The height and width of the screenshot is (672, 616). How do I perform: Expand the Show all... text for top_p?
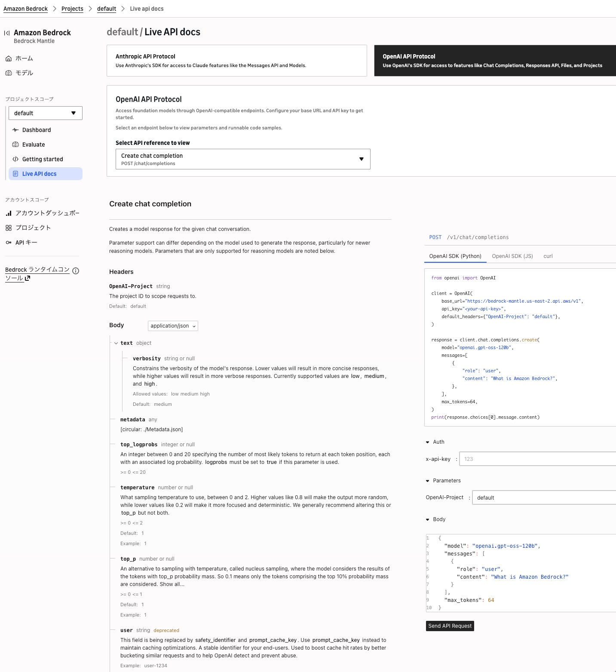pyautogui.click(x=172, y=584)
